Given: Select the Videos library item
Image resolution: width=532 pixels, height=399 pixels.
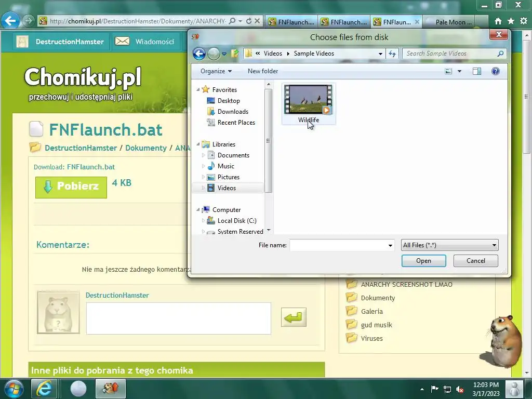Looking at the screenshot, I should tap(227, 188).
